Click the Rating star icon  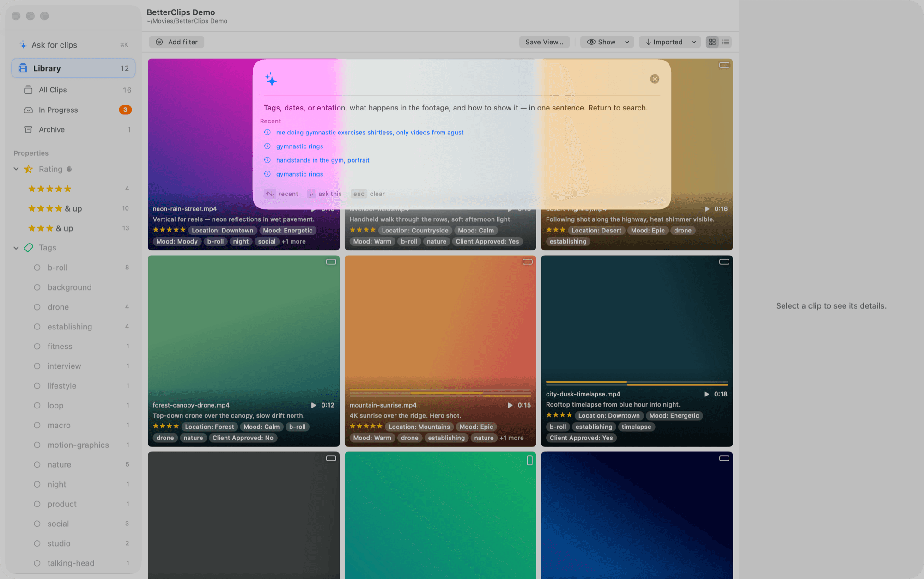coord(28,169)
